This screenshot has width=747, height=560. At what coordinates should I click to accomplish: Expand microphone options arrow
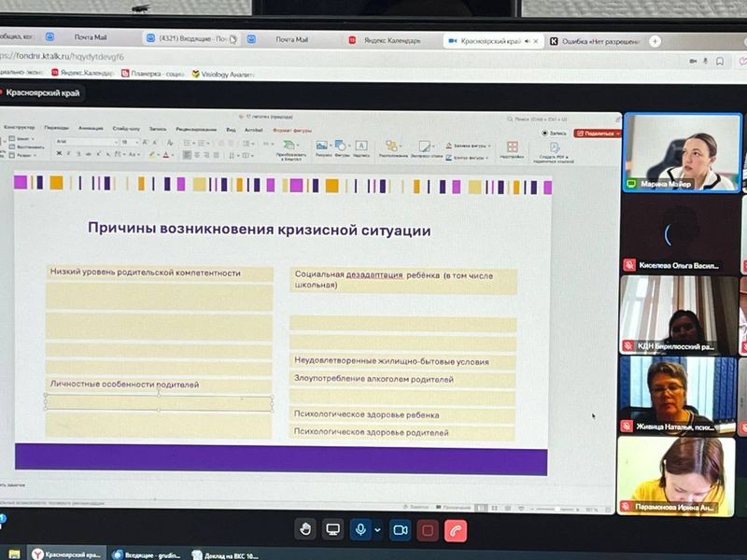click(377, 529)
